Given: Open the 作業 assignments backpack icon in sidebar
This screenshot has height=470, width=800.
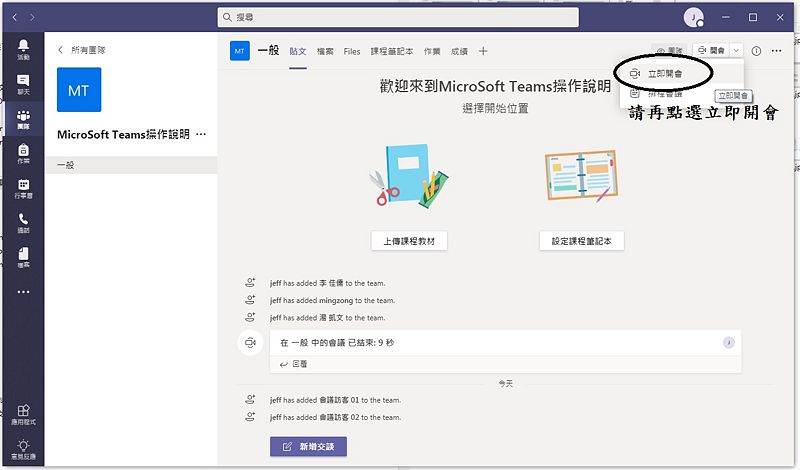Looking at the screenshot, I should point(23,154).
